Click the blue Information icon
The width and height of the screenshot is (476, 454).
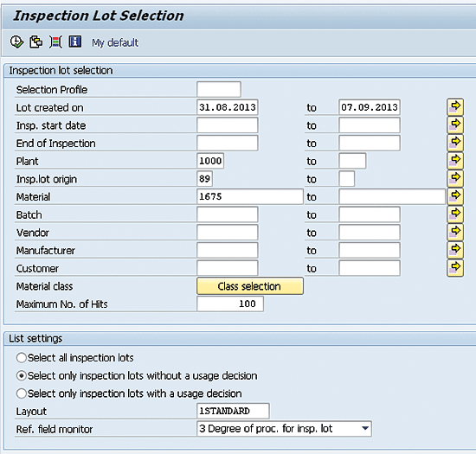click(75, 42)
